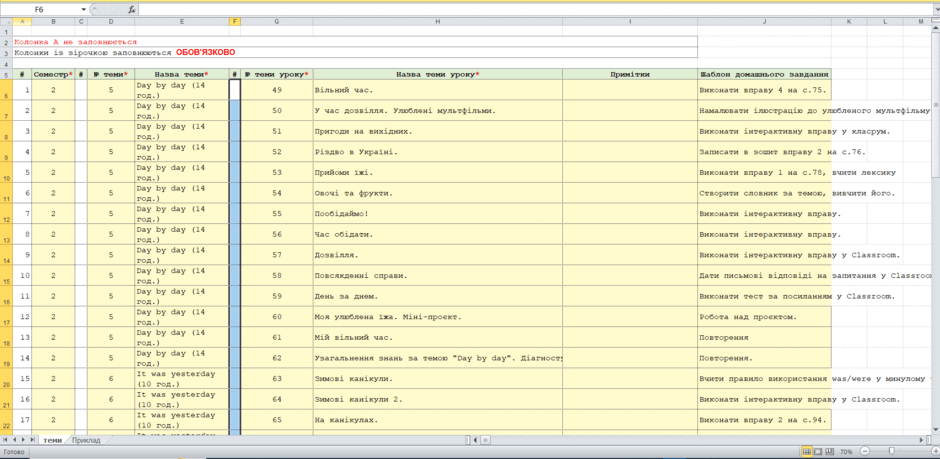Select column J header
Screen dimensions: 940x459
(764, 22)
